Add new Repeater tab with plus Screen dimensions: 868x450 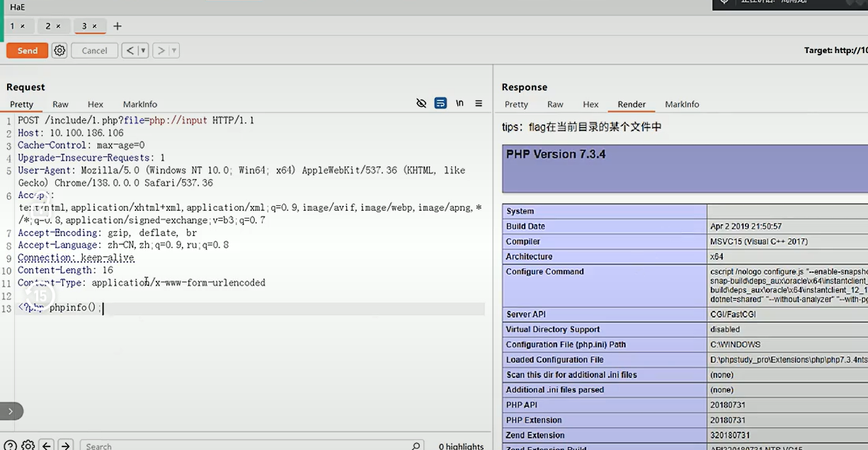click(118, 26)
